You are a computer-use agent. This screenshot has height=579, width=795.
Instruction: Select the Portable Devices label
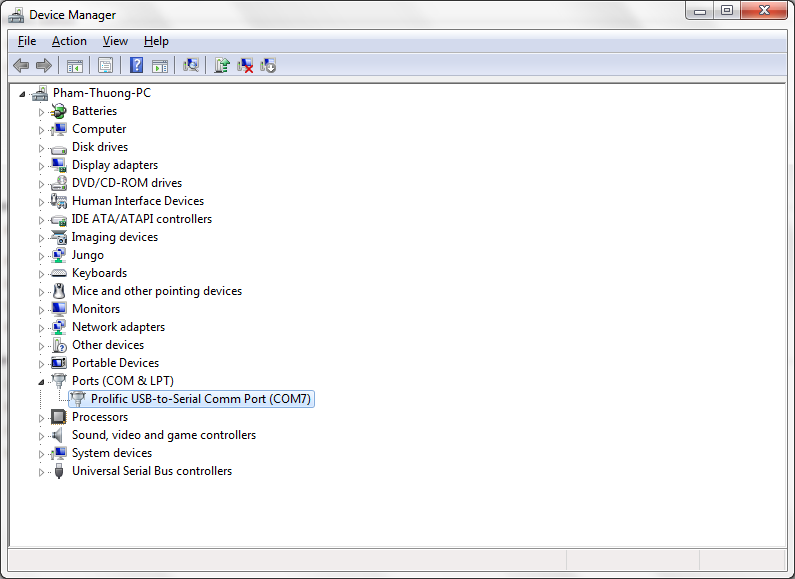115,363
